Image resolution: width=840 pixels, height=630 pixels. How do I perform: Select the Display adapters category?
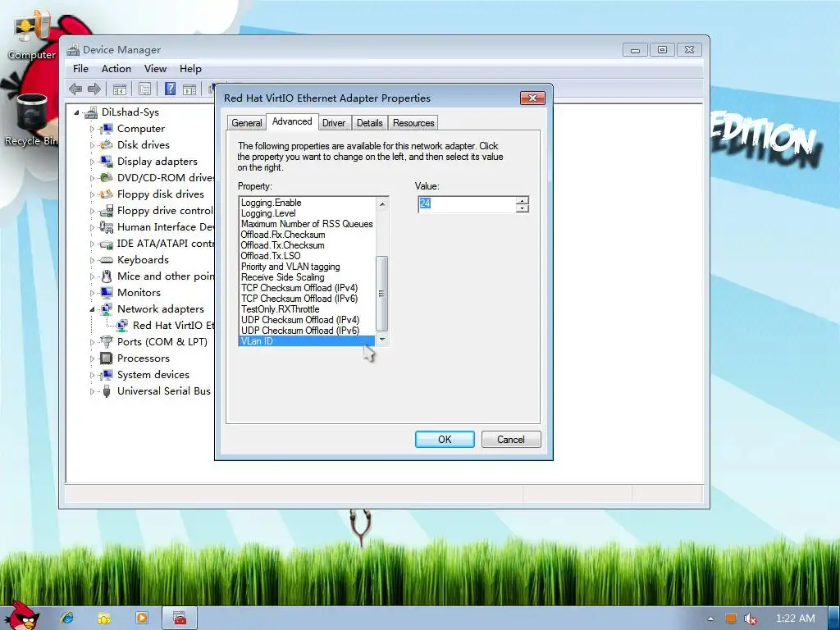[x=157, y=162]
